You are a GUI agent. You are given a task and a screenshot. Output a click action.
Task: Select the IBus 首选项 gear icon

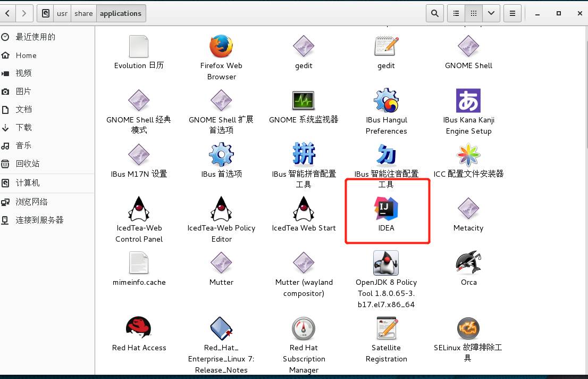coord(221,154)
